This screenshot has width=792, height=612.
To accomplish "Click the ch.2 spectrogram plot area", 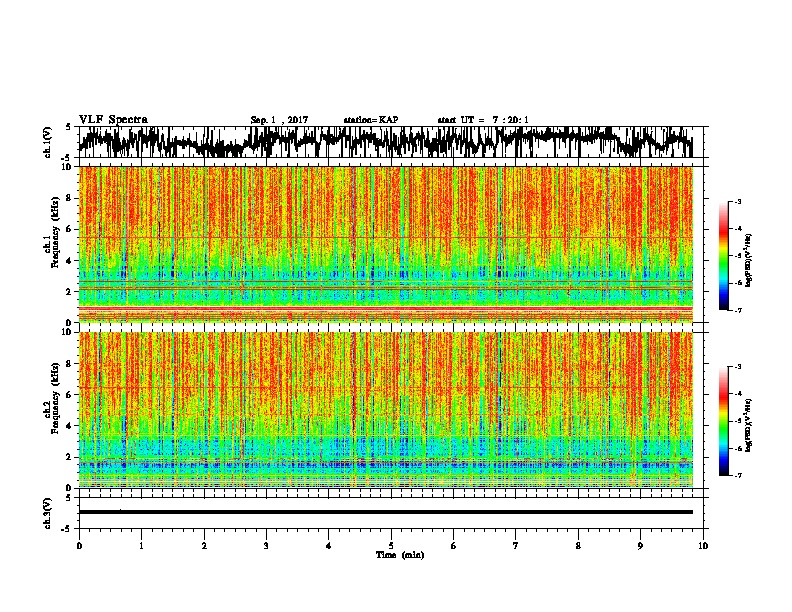I will (x=386, y=410).
